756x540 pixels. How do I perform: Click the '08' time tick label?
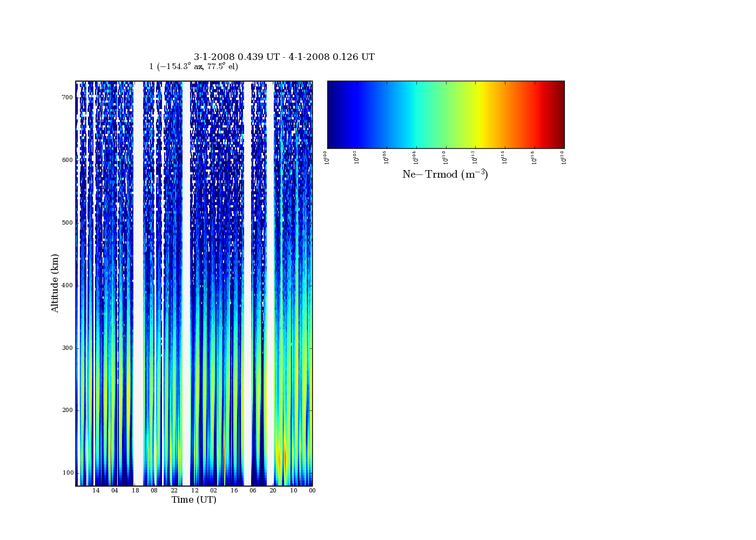[154, 490]
